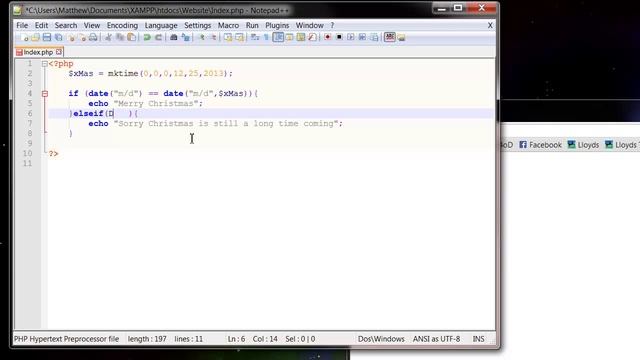Toggle Show All Characters toolbar icon
Viewport: 640px width, 360px height.
[x=266, y=38]
